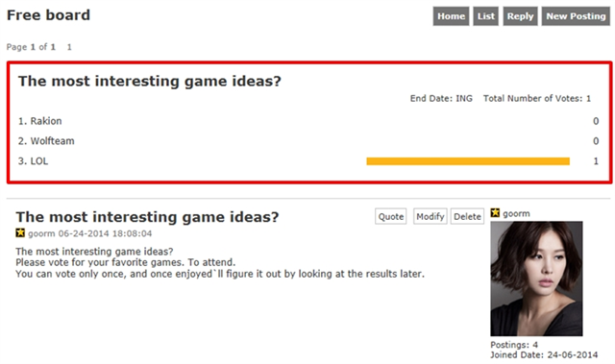Viewport: 615px width, 364px height.
Task: Delete the game ideas post
Action: 467,216
